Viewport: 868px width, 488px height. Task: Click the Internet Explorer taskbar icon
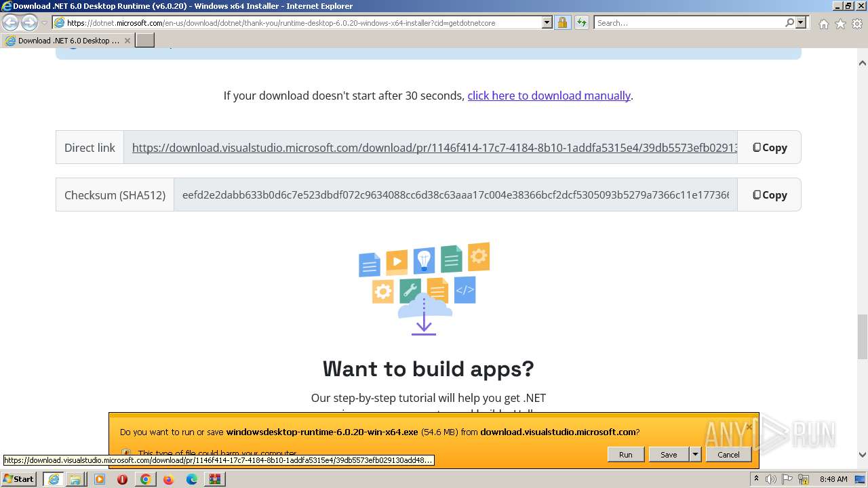coord(53,479)
